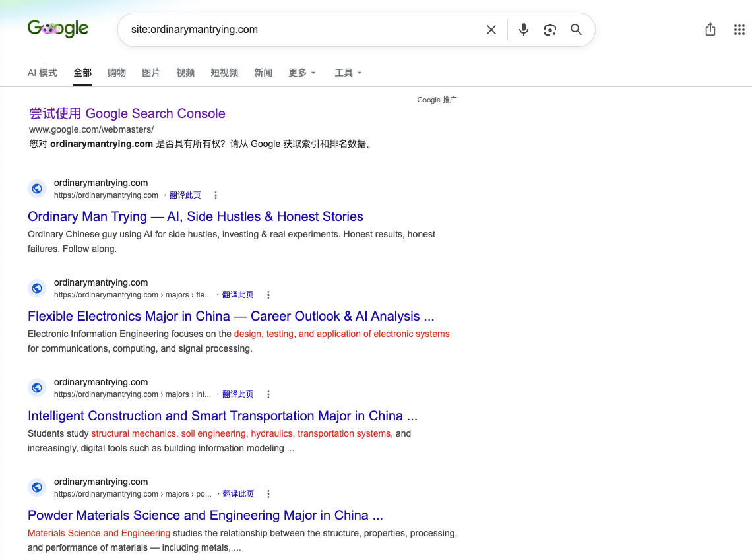Screen dimensions: 752x560
Task: Open more options for Flexible Electronics result
Action: tap(268, 295)
